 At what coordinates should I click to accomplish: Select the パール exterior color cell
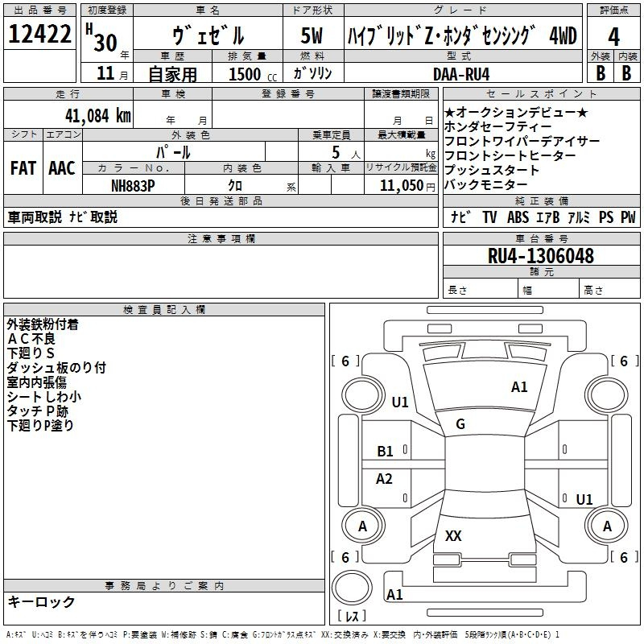pyautogui.click(x=173, y=152)
